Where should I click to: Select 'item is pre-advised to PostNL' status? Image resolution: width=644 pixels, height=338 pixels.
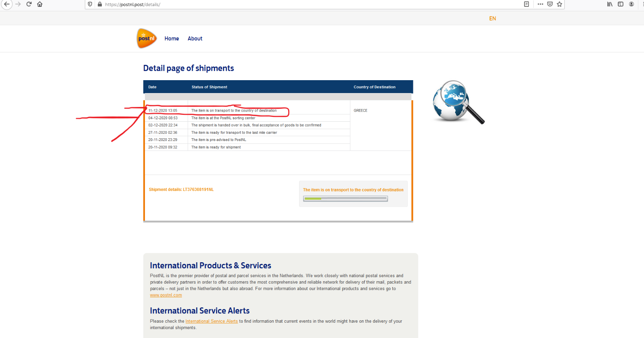219,140
